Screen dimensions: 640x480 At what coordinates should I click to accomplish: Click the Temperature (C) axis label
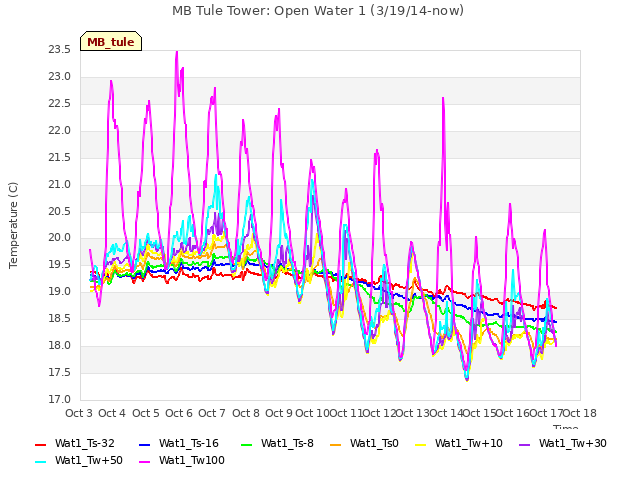click(x=13, y=225)
